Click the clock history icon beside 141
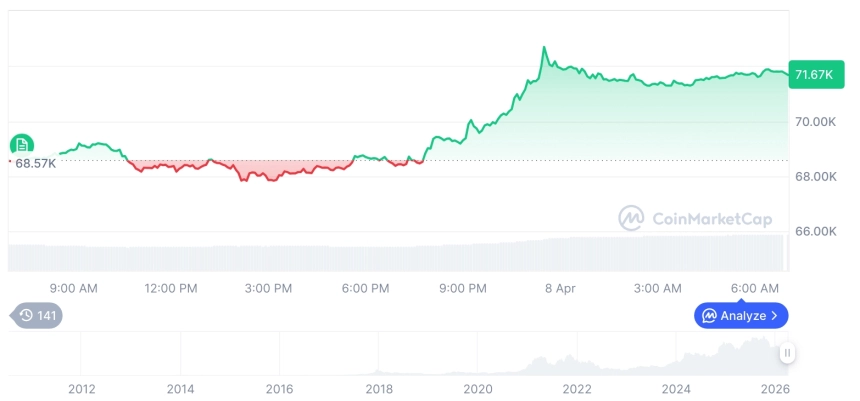The image size is (860, 401). [x=26, y=316]
